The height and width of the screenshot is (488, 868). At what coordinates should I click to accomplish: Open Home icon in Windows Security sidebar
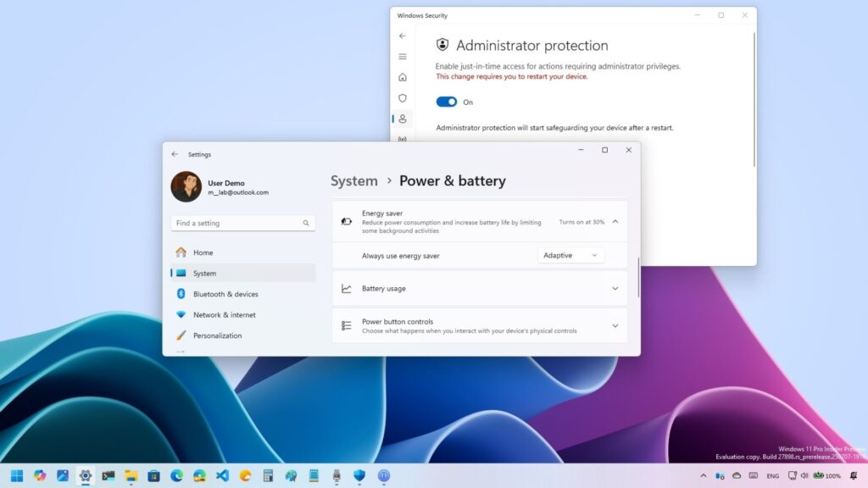(403, 77)
